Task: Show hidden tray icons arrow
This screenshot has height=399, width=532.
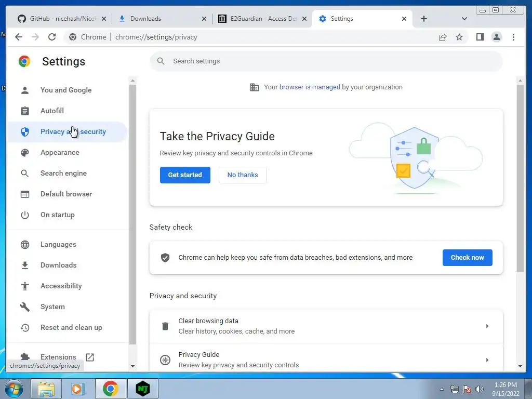Action: 442,389
